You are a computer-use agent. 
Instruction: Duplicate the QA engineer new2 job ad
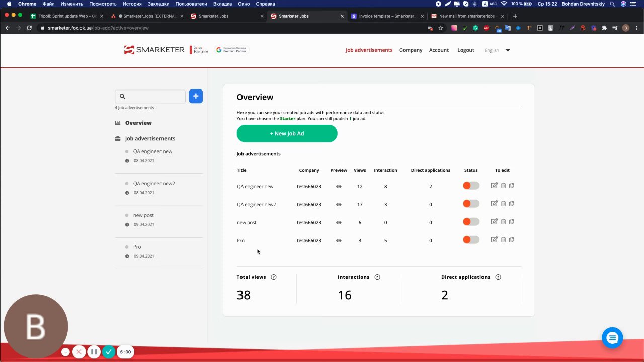coord(512,204)
